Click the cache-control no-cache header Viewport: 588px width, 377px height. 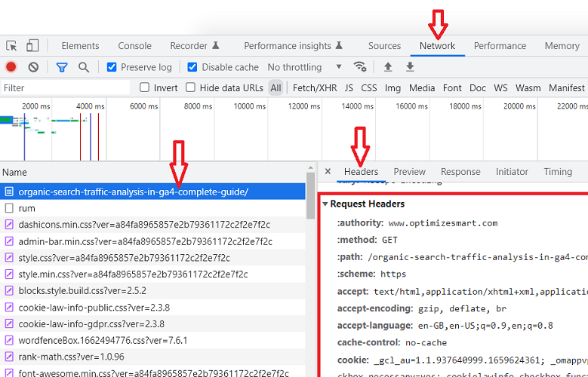click(392, 342)
